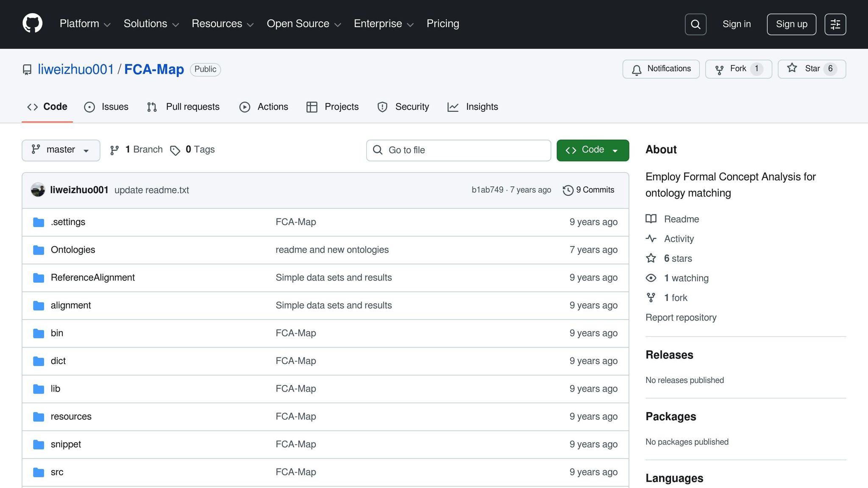Open the 9 Commits history
Image resolution: width=868 pixels, height=488 pixels.
click(588, 190)
